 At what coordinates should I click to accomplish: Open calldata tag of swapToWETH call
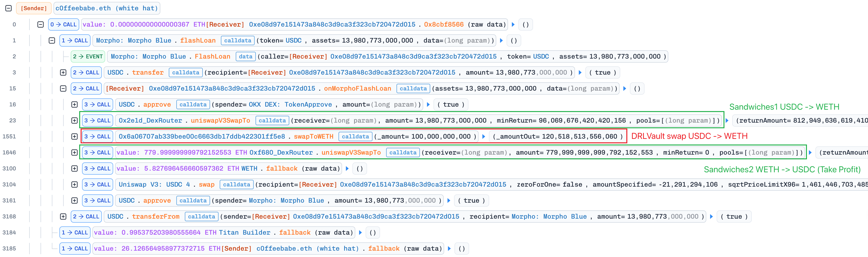click(355, 137)
